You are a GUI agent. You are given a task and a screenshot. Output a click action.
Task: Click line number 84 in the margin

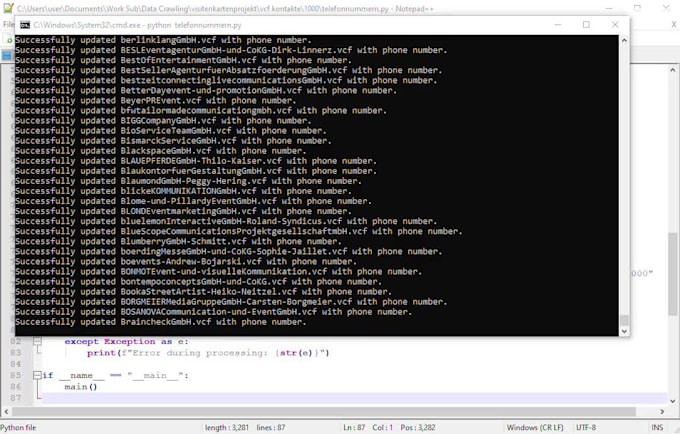(16, 364)
